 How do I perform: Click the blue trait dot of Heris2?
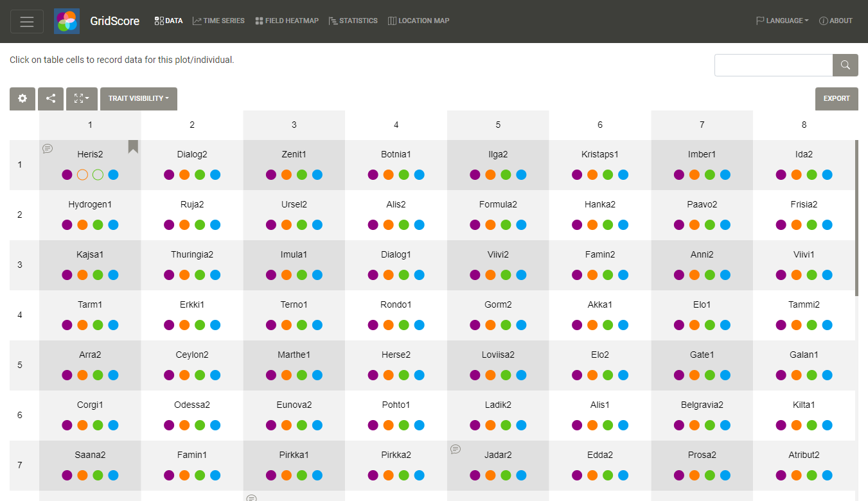tap(113, 175)
